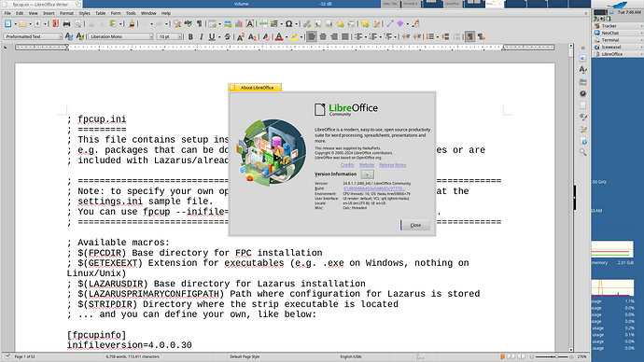Insert a bookmark star icon
This screenshot has width=644, height=362.
[x=340, y=24]
